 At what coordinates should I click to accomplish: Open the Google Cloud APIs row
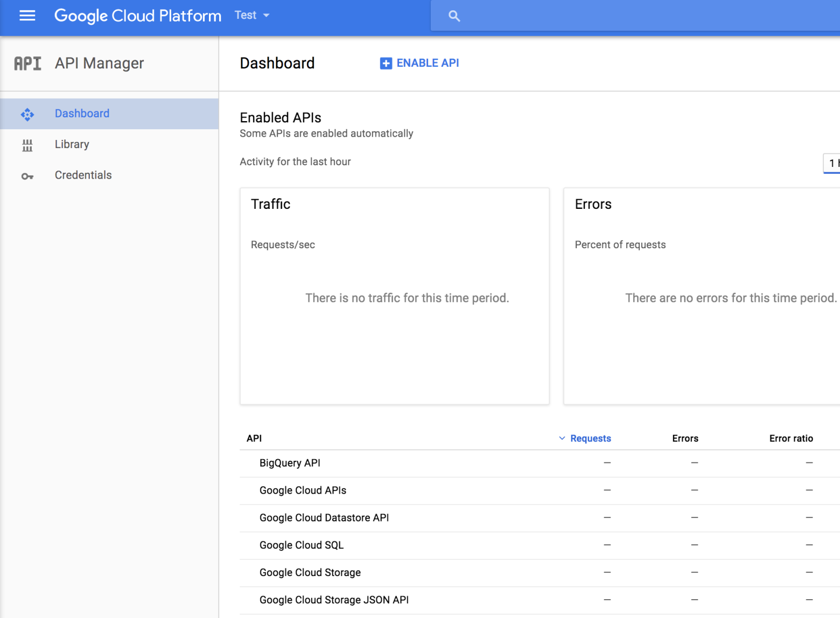(x=540, y=490)
